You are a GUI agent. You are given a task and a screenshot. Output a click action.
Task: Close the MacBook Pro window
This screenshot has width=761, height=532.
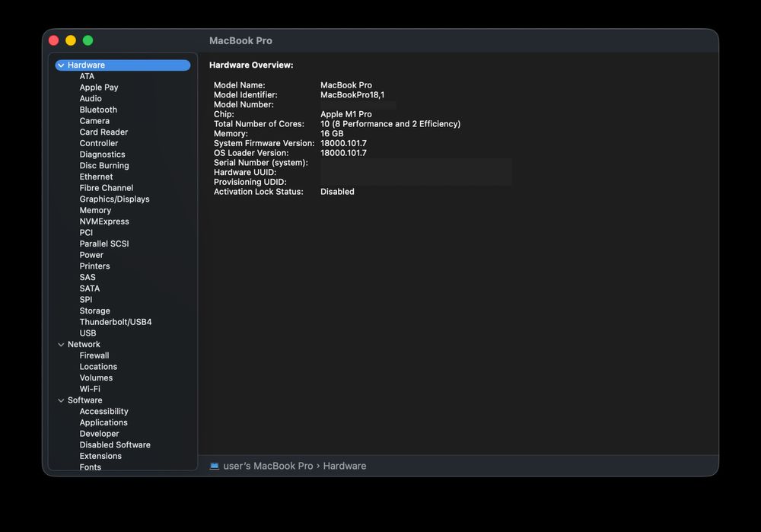point(54,40)
